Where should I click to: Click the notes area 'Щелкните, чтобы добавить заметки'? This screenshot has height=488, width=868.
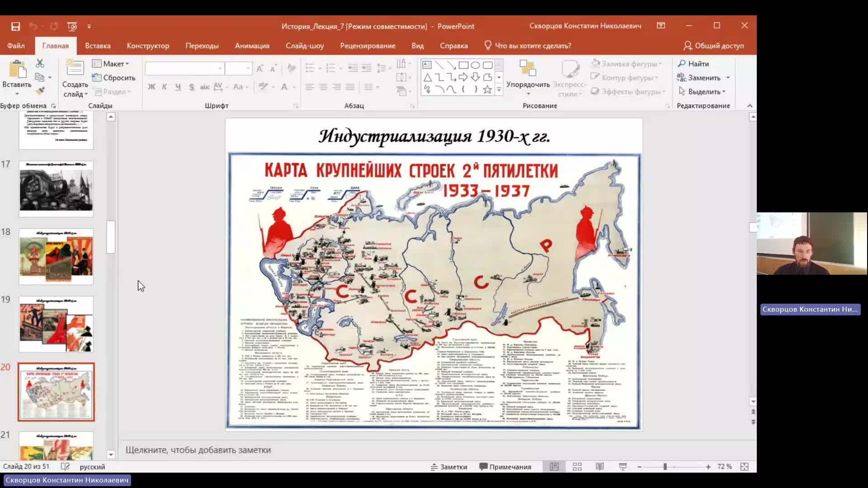pyautogui.click(x=198, y=450)
